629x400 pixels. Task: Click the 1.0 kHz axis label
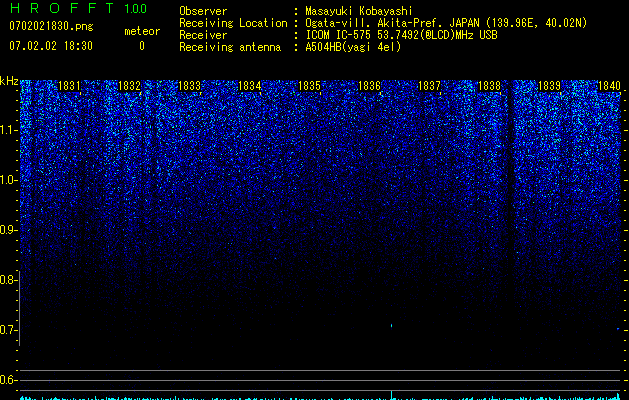pyautogui.click(x=8, y=180)
